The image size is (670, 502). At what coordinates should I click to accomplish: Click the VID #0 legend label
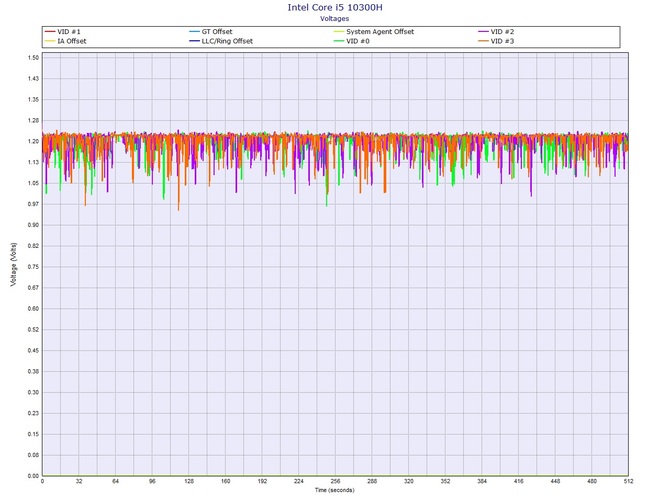(358, 41)
